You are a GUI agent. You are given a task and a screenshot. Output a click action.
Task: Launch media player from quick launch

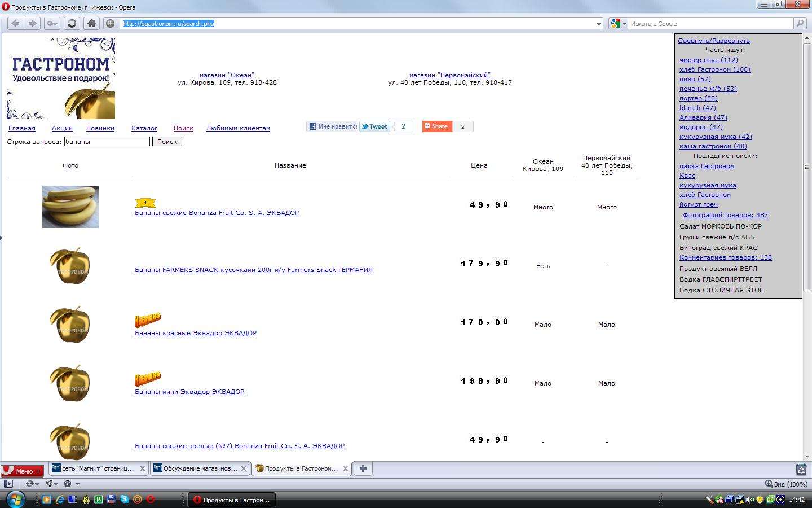tap(46, 500)
